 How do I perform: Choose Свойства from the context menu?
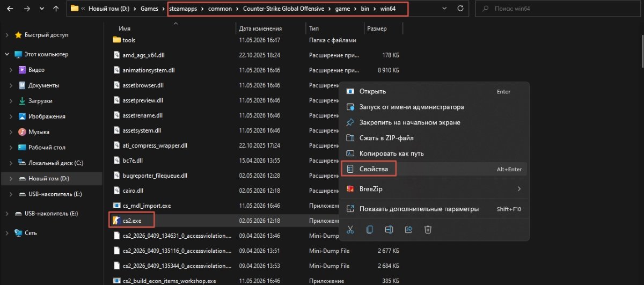tap(435, 169)
